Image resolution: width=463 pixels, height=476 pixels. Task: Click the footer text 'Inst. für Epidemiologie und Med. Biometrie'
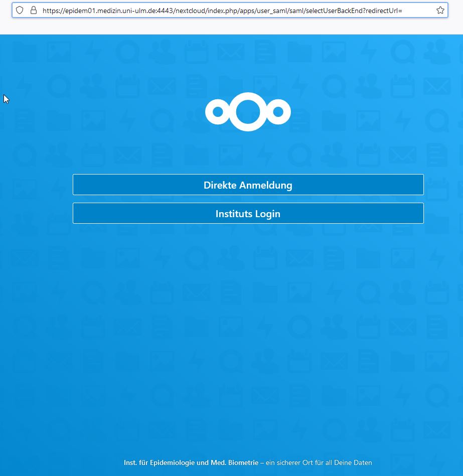tap(191, 462)
